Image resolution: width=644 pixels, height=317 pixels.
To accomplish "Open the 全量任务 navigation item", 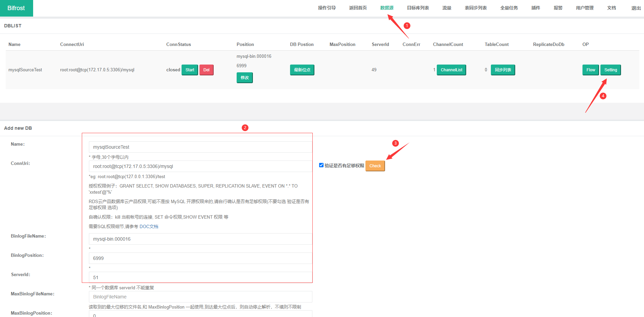I will (x=509, y=8).
